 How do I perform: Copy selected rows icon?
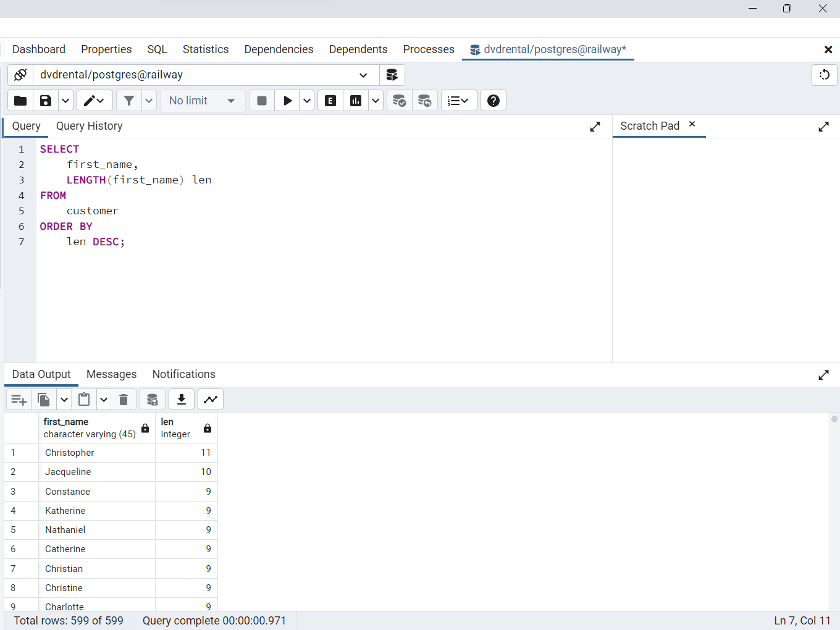tap(44, 400)
